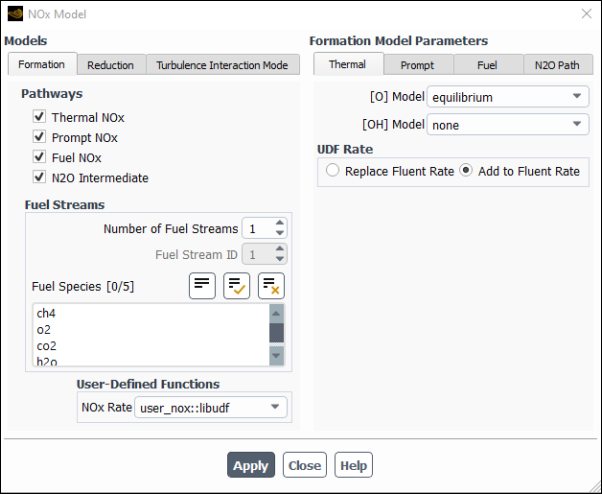
Task: Uncheck the Thermal NOx pathway
Action: pos(39,116)
